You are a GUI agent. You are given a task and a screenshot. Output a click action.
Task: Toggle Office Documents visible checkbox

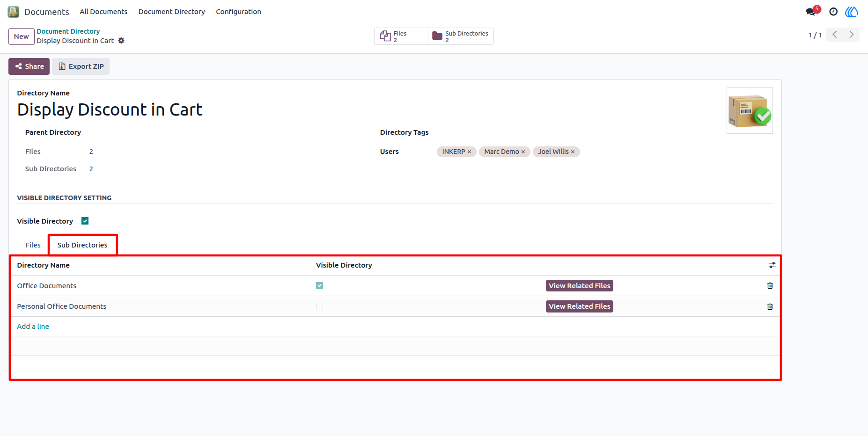320,286
